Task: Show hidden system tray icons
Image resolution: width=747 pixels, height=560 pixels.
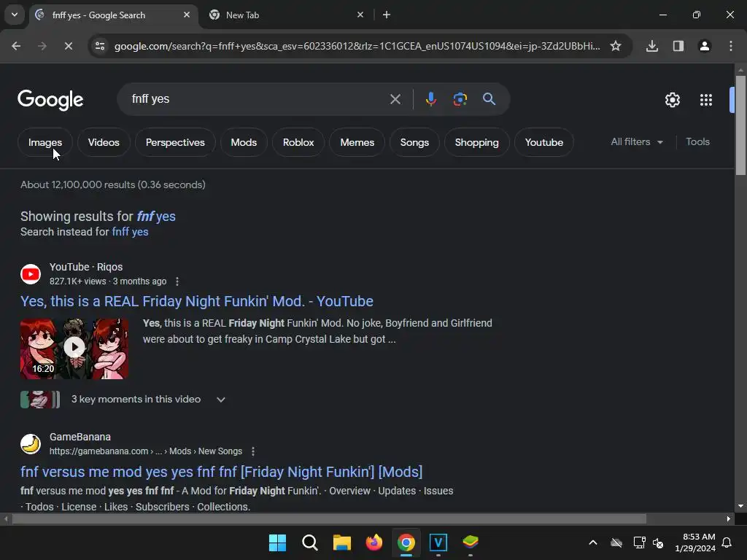Action: click(x=592, y=542)
